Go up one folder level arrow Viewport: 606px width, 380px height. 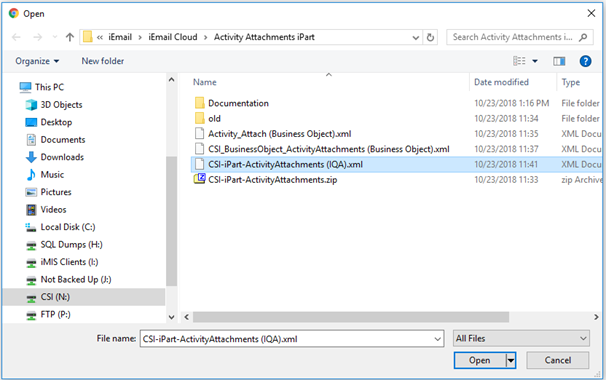pos(70,37)
